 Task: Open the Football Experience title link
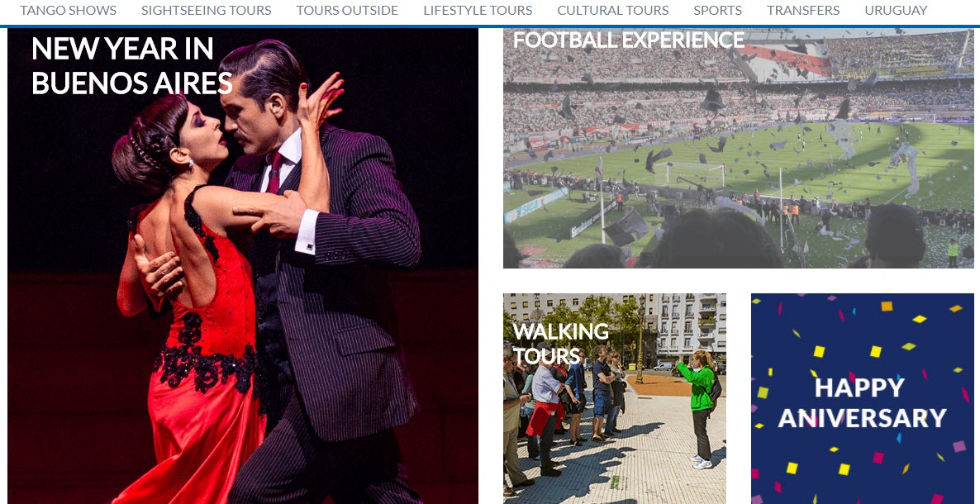[628, 40]
